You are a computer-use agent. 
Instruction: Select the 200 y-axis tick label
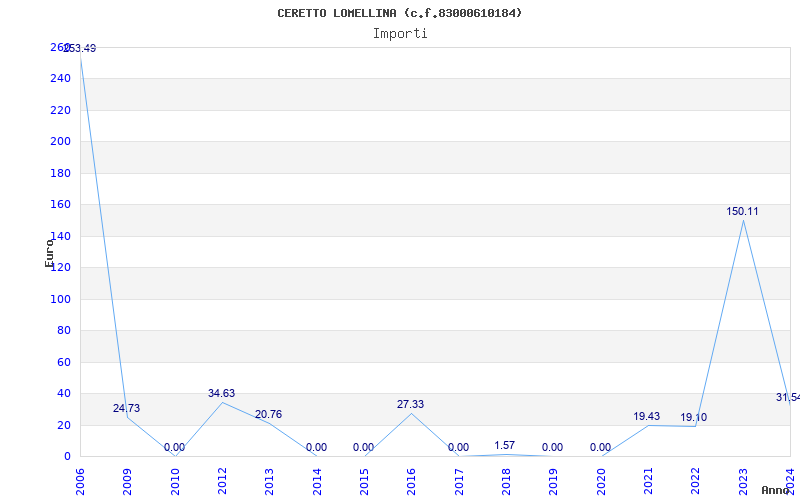pos(60,141)
